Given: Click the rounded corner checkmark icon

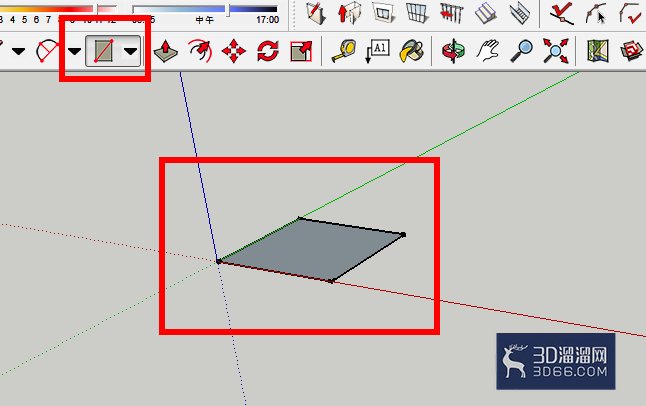Looking at the screenshot, I should (x=630, y=13).
